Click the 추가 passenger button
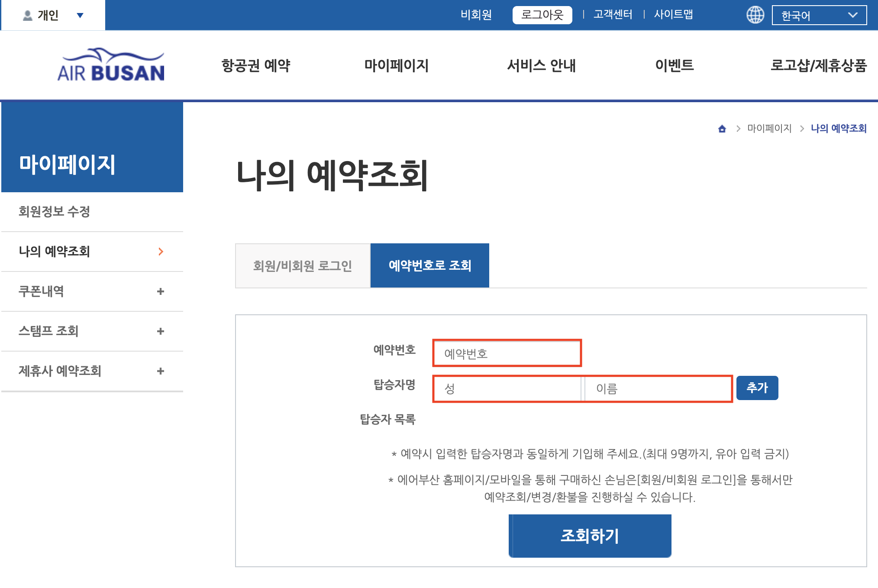The height and width of the screenshot is (588, 878). [x=757, y=388]
